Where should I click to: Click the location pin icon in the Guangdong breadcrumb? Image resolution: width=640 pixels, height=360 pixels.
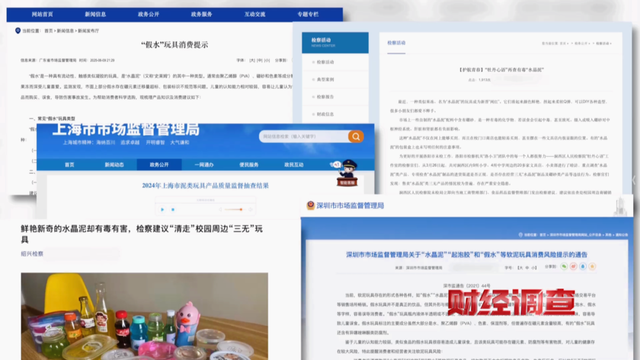pyautogui.click(x=18, y=31)
